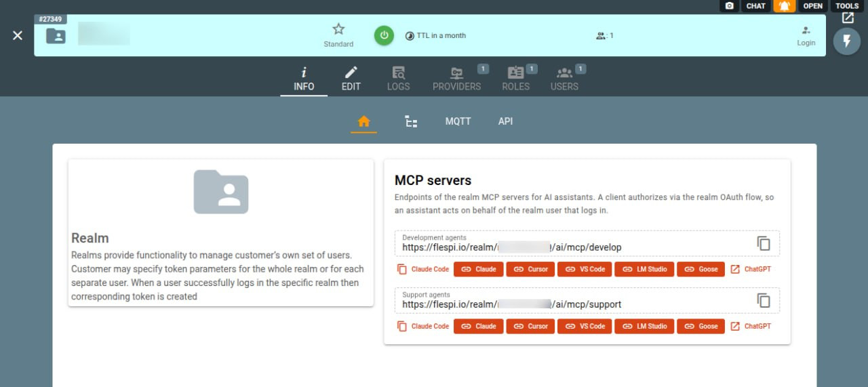Click the OPEN button
Image resolution: width=868 pixels, height=387 pixels.
[x=812, y=6]
